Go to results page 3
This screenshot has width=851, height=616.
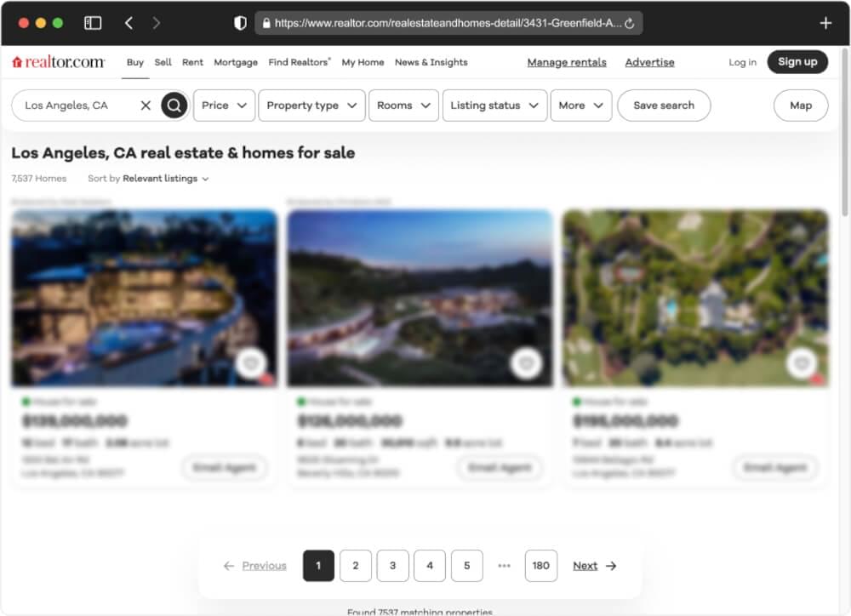click(392, 566)
